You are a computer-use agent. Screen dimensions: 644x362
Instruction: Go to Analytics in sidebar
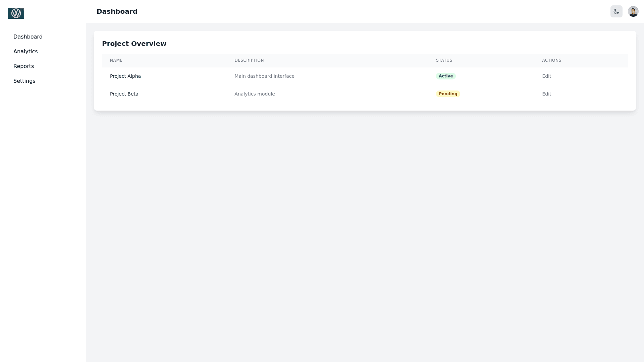point(25,52)
